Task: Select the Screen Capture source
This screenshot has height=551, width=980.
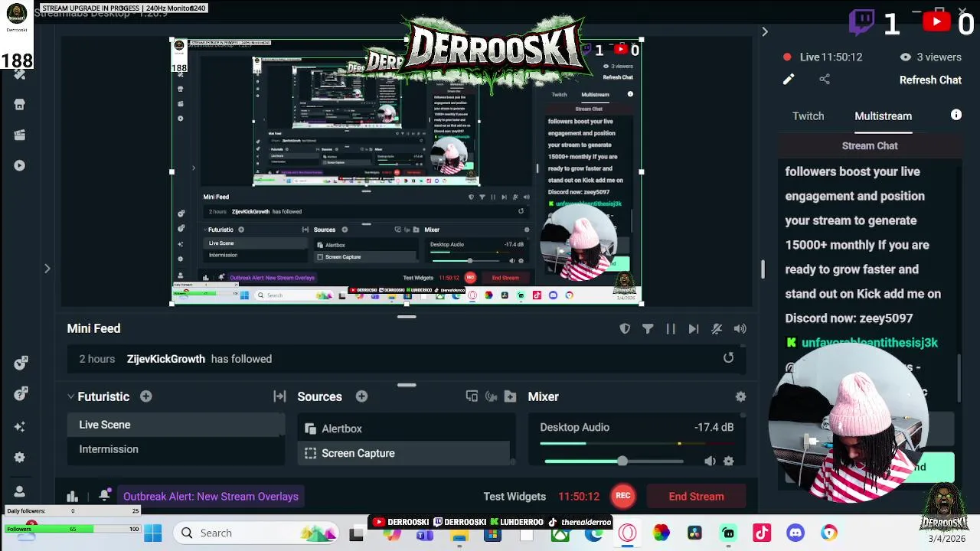Action: (x=403, y=453)
